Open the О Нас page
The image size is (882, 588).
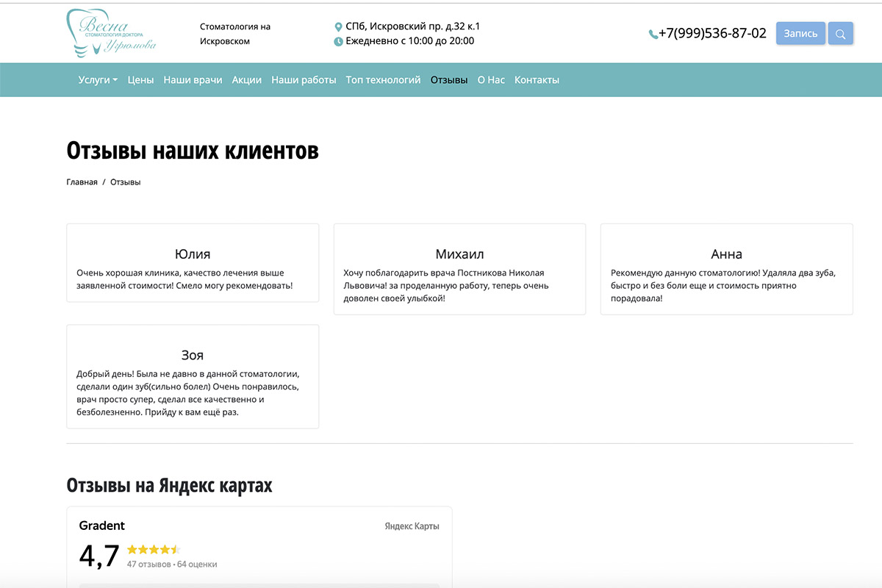(x=491, y=79)
